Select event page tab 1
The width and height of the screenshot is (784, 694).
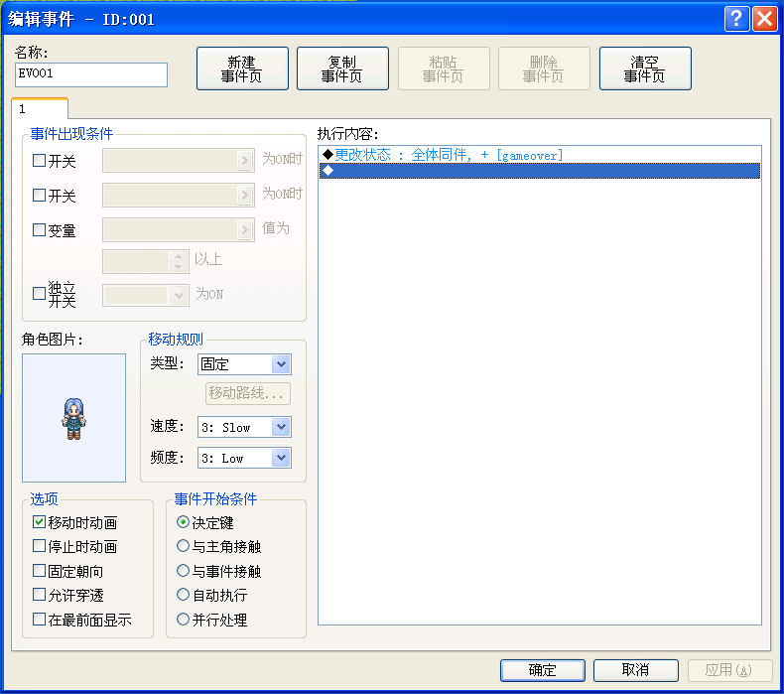coord(40,108)
